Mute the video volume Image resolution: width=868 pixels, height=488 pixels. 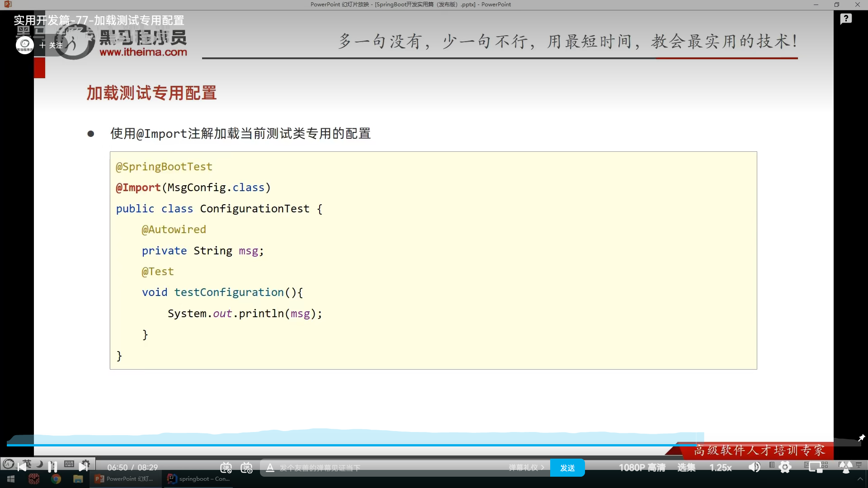[x=754, y=467]
